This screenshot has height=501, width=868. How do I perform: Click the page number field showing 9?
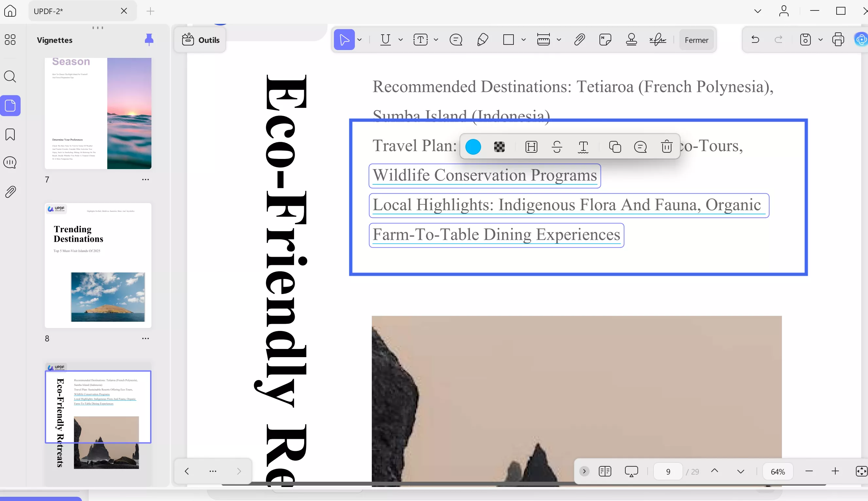tap(668, 472)
